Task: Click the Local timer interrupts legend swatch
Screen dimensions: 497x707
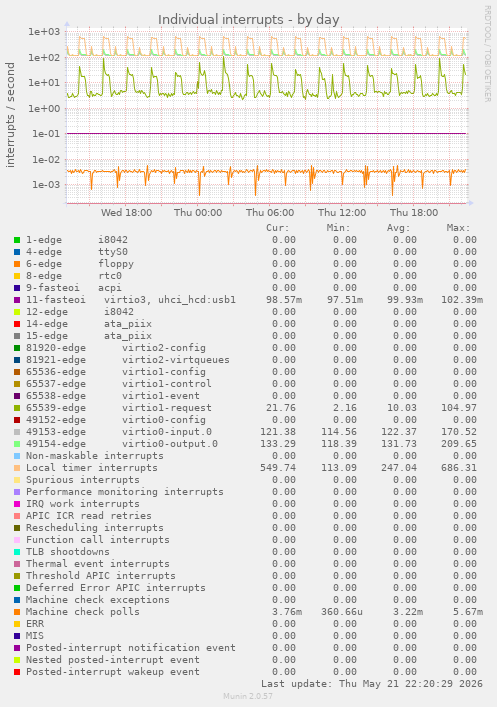Action: pos(17,468)
